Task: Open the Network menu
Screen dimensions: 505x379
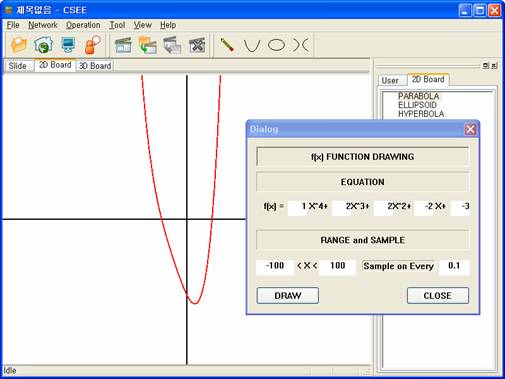Action: click(43, 25)
